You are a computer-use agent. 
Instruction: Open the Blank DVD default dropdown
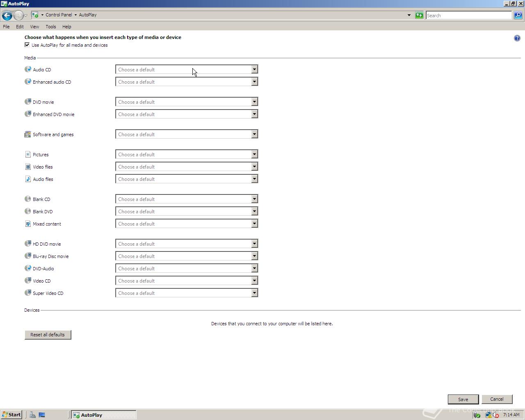click(187, 211)
